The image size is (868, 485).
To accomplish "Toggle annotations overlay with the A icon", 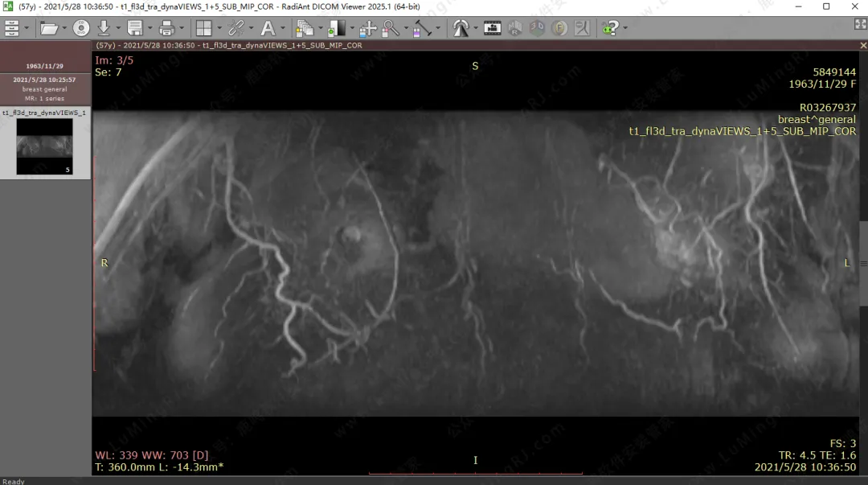I will 268,29.
